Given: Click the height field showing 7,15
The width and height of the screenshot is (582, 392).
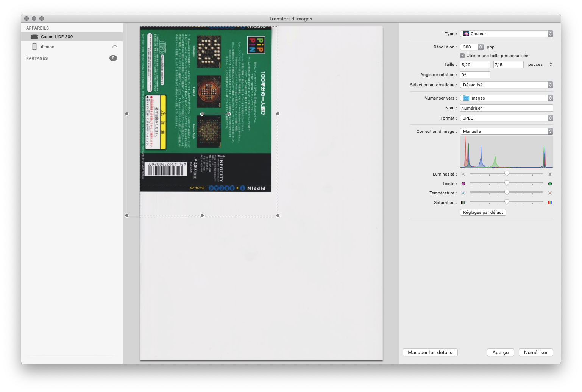Looking at the screenshot, I should click(509, 65).
